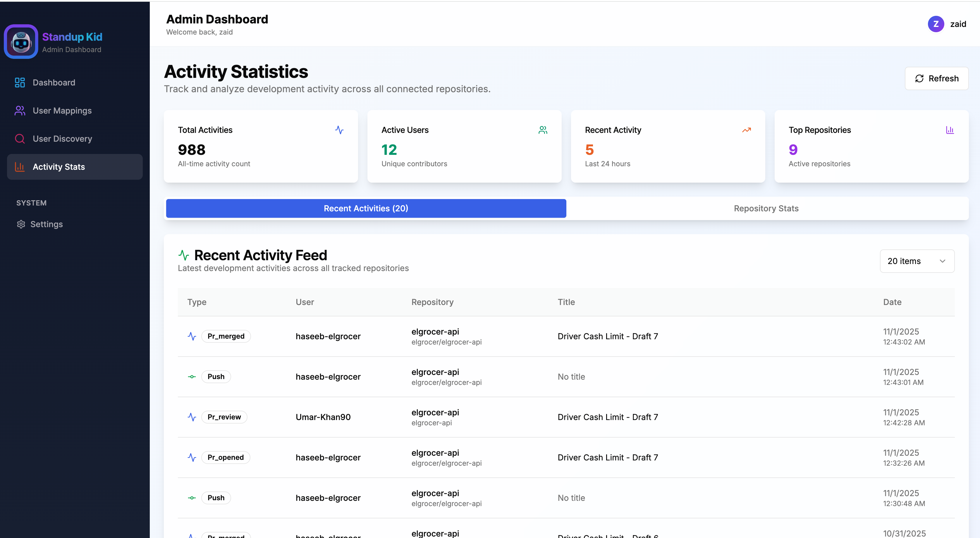
Task: Select Recent Activities (20) tab
Action: point(366,209)
